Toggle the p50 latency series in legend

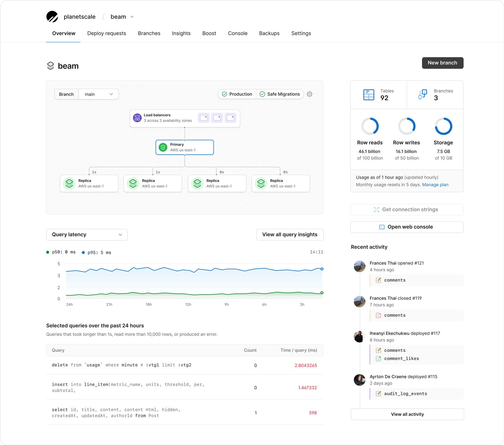click(x=61, y=252)
